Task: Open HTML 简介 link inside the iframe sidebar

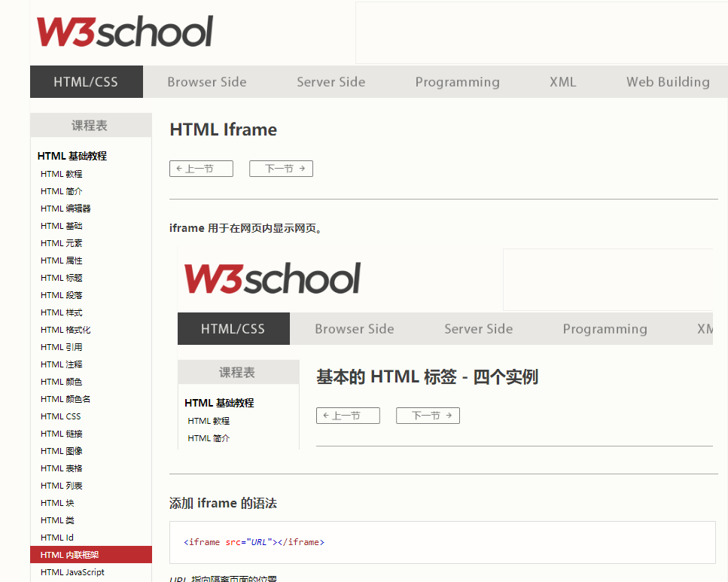Action: (209, 438)
